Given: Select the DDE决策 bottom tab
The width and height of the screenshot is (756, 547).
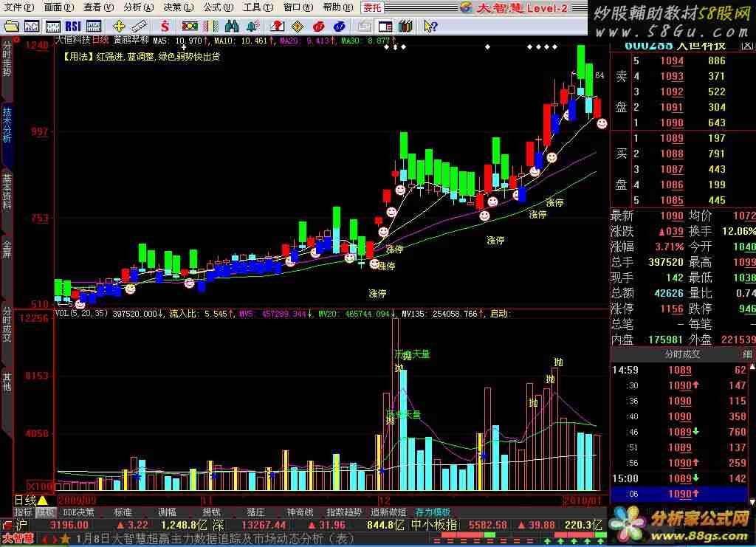Looking at the screenshot, I should pos(79,512).
